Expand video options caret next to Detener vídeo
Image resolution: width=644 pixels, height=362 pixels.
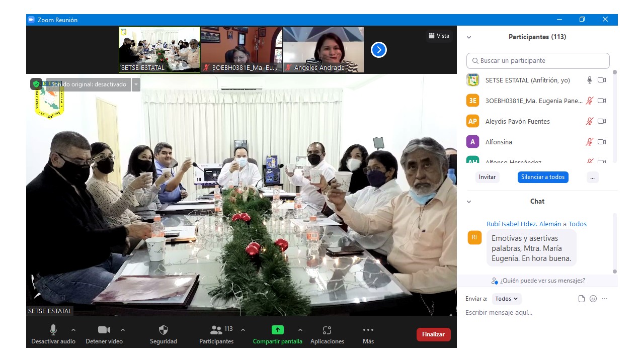[123, 330]
